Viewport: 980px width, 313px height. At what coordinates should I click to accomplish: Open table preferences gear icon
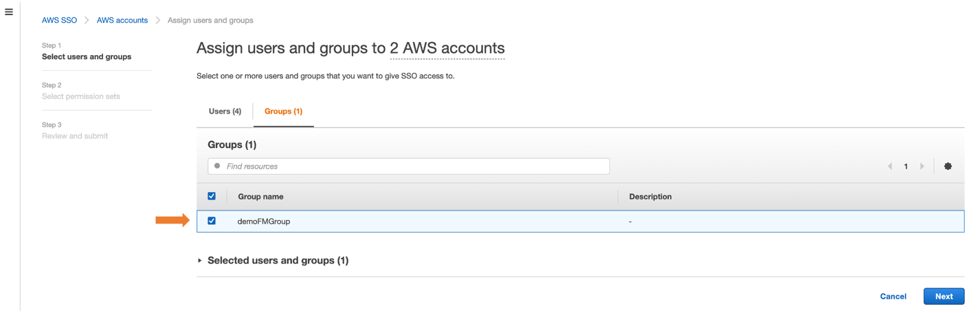tap(948, 166)
